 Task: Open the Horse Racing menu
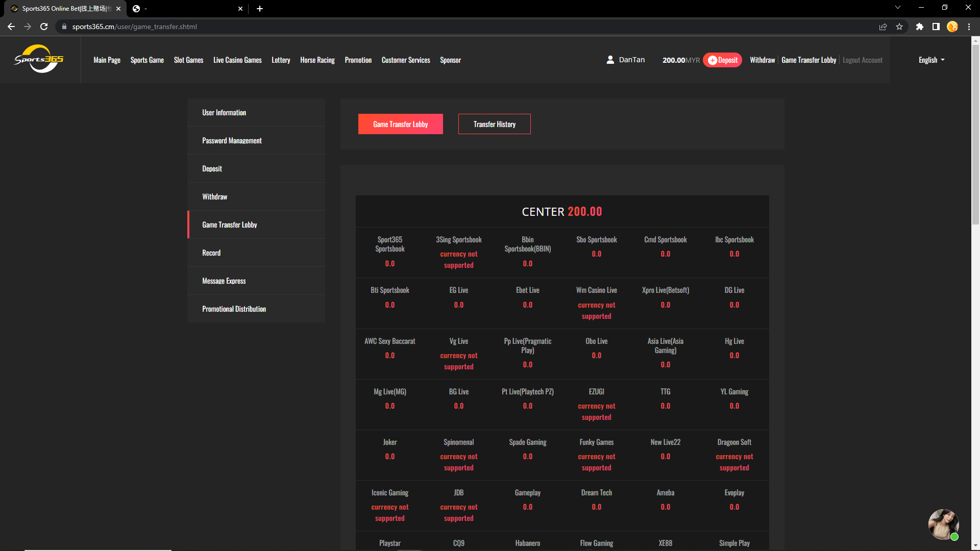317,60
